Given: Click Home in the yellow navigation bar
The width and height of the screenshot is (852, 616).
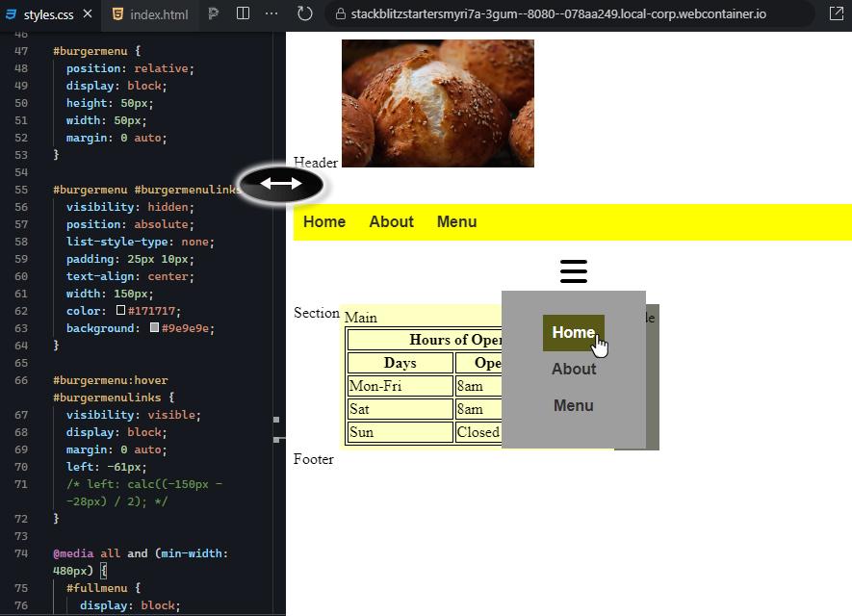Looking at the screenshot, I should pos(324,221).
